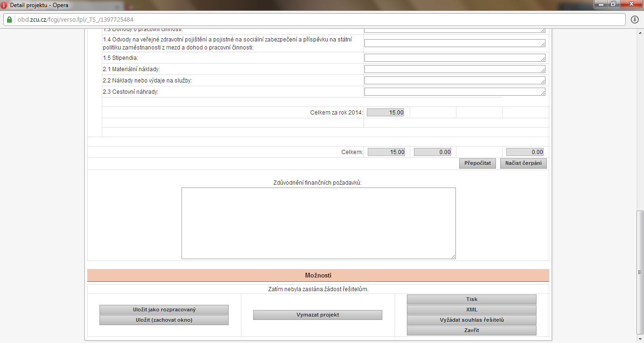Screen dimensions: 644x343
Task: Click the XML export button
Action: 471,310
